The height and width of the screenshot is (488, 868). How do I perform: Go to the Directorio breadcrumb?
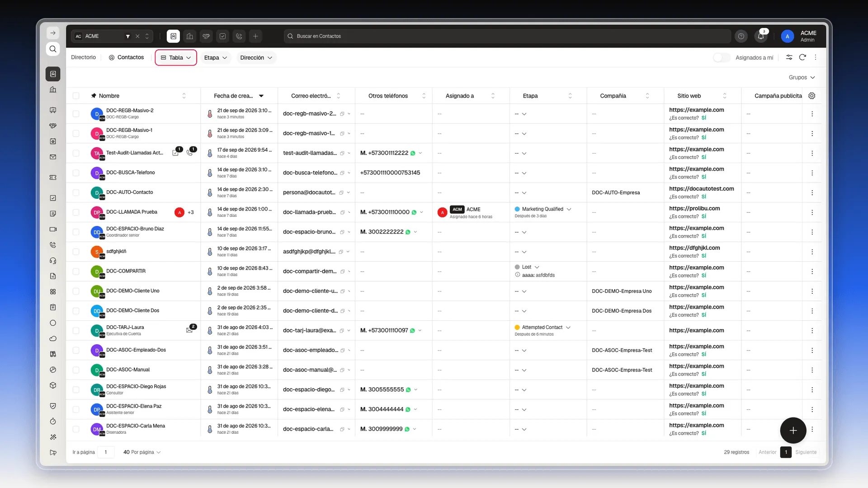(x=83, y=57)
